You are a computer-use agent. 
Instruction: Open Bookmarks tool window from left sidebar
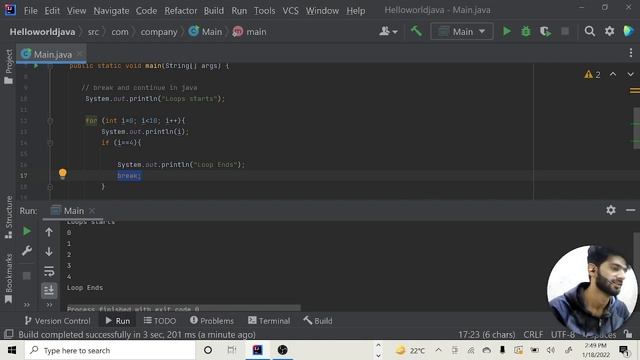(8, 278)
